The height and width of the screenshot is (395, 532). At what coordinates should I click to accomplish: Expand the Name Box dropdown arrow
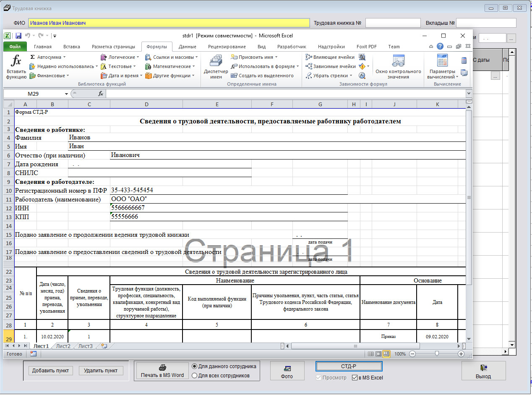click(x=66, y=94)
